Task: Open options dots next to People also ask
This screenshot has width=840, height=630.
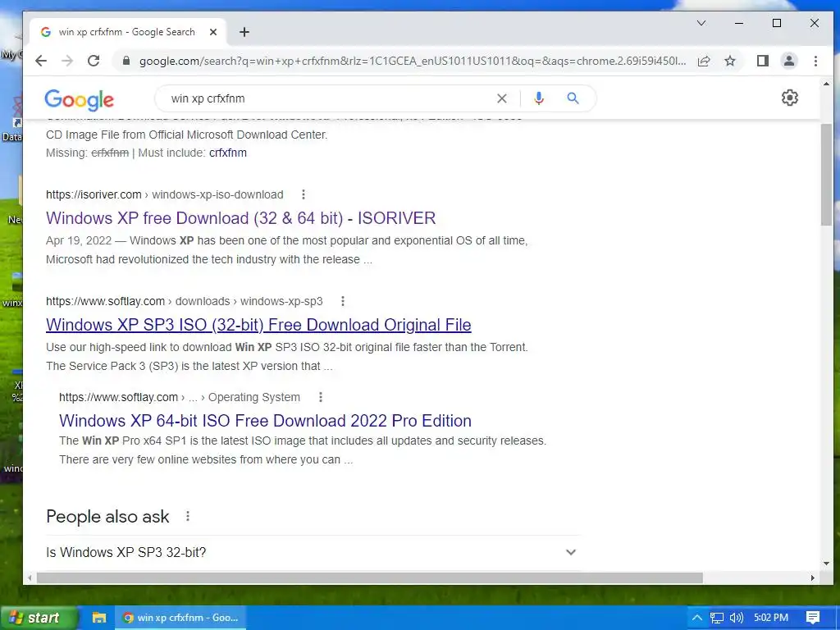Action: coord(188,517)
